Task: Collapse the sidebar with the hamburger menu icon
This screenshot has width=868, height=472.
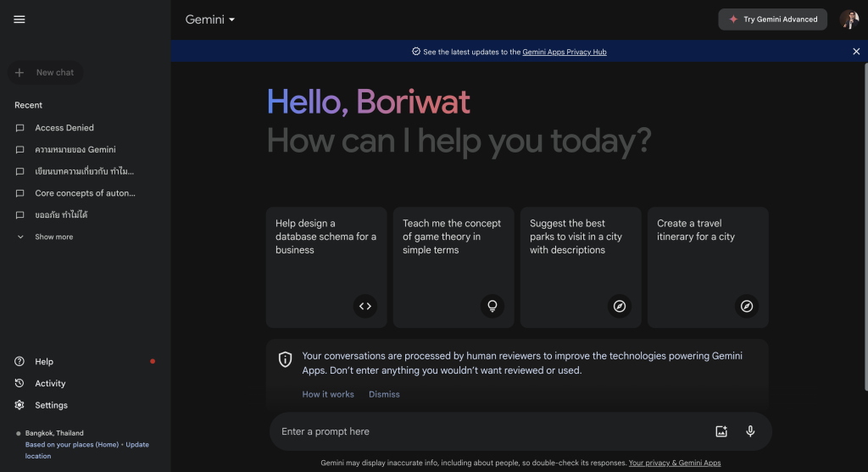Action: pyautogui.click(x=19, y=19)
